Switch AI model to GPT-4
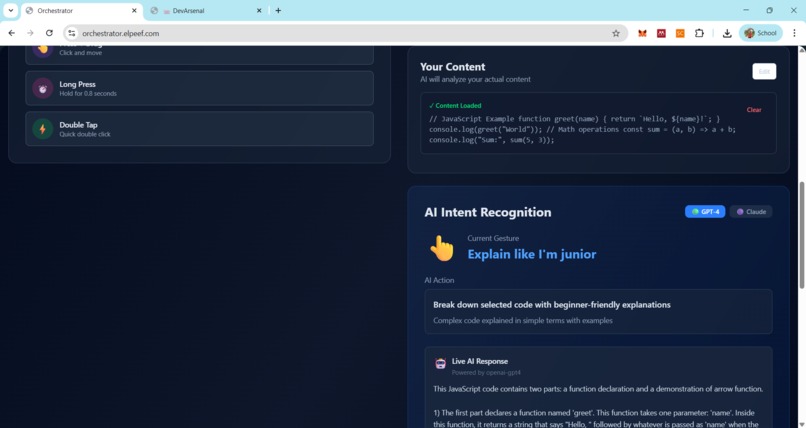 coord(705,212)
